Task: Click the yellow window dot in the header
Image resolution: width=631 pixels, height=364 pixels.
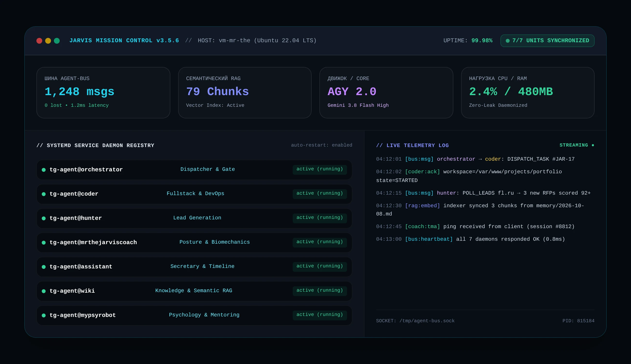Action: coord(48,41)
